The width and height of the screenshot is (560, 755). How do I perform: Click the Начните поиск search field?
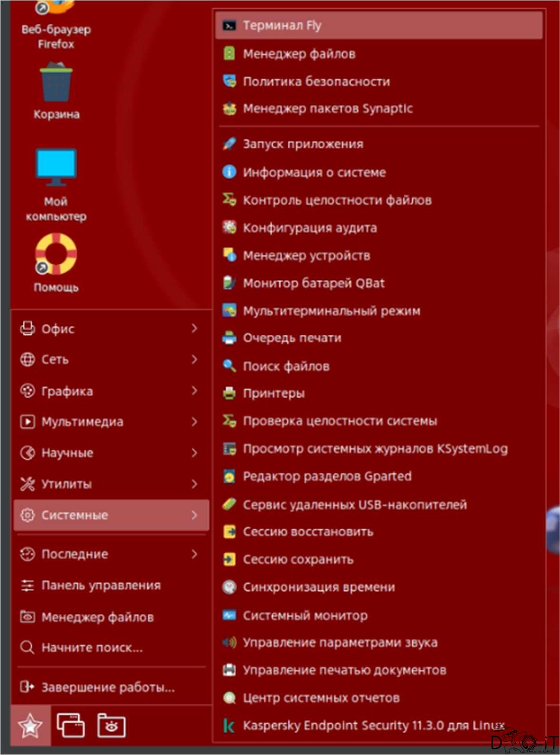coord(92,648)
